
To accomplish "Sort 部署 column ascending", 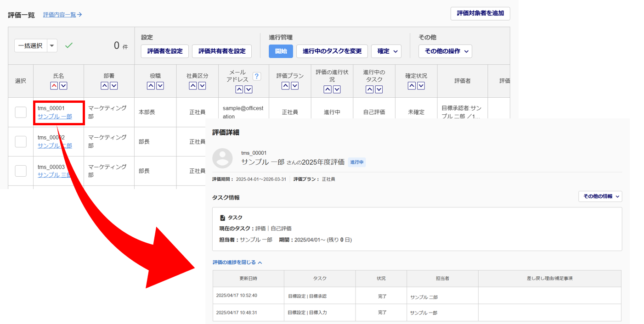I will [x=105, y=86].
